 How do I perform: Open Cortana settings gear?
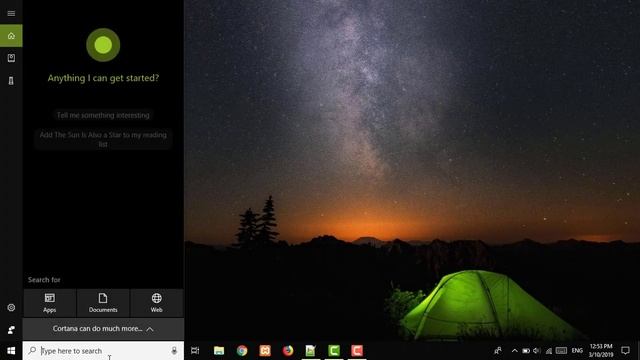tap(11, 307)
